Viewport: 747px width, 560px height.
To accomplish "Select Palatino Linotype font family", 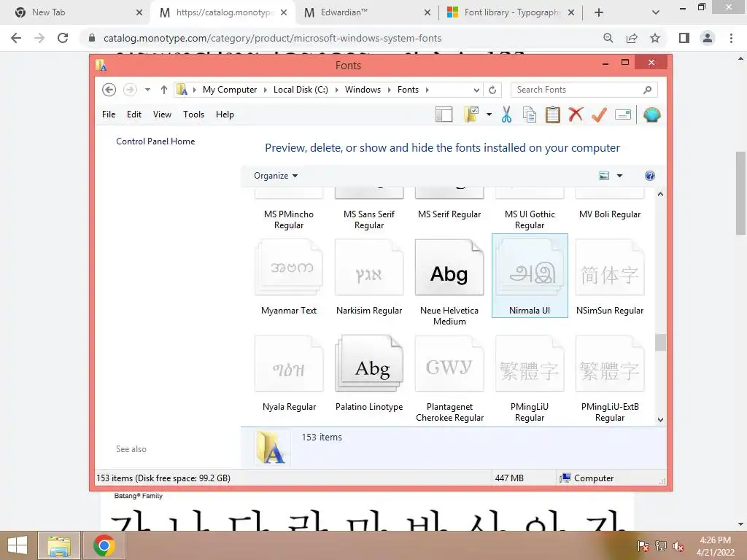I will click(369, 373).
